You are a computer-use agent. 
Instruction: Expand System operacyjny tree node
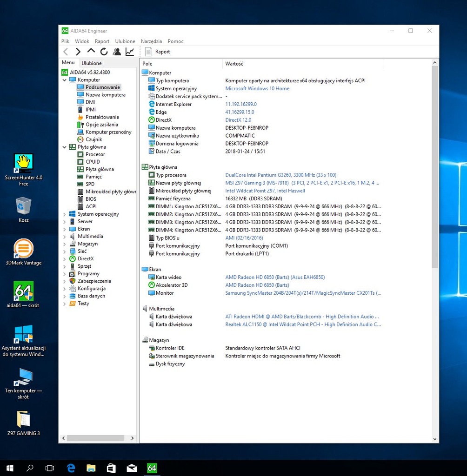coord(64,214)
